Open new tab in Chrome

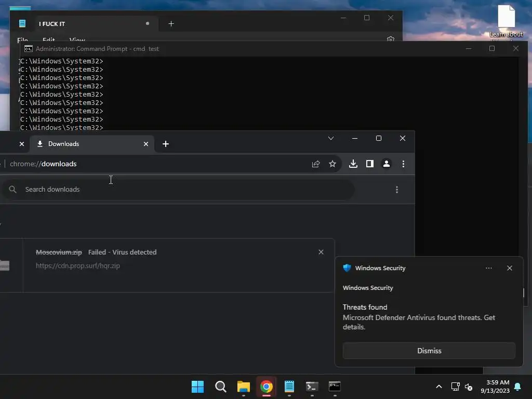click(166, 144)
